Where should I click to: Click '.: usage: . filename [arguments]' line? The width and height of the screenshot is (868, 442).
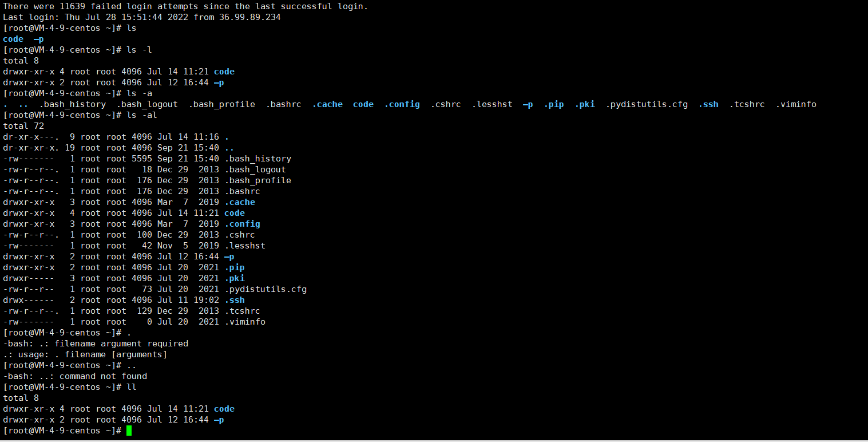85,354
